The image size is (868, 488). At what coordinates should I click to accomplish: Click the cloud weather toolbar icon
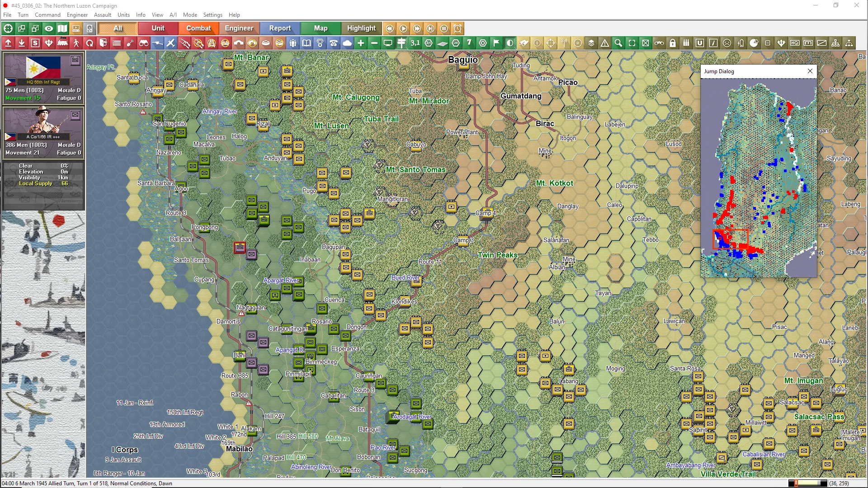[347, 43]
